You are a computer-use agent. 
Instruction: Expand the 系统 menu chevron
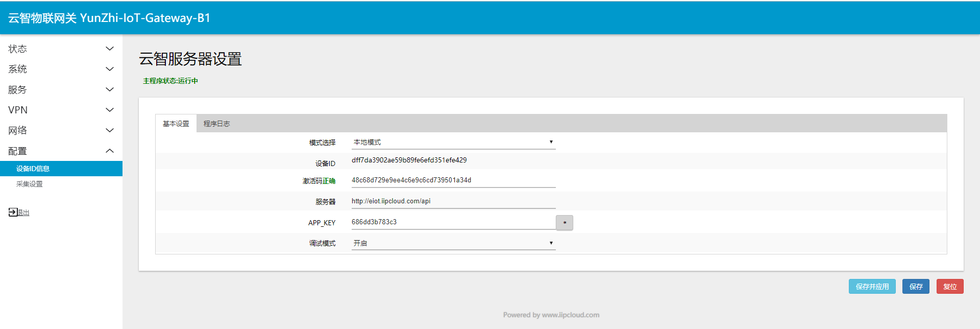(109, 69)
